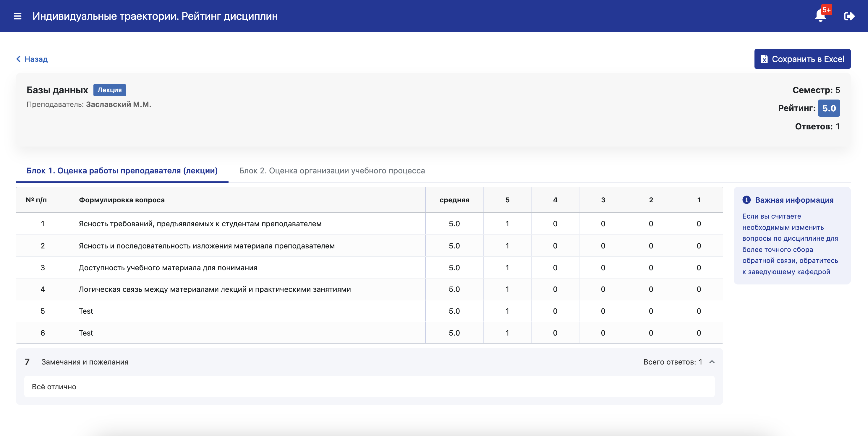The image size is (868, 436).
Task: Select row Доступность учебного материала для понимания
Action: click(369, 268)
